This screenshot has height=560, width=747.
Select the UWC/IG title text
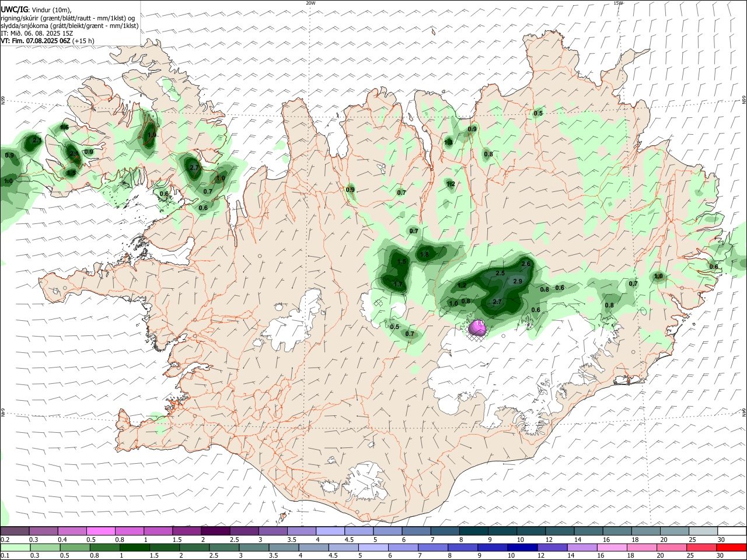14,10
